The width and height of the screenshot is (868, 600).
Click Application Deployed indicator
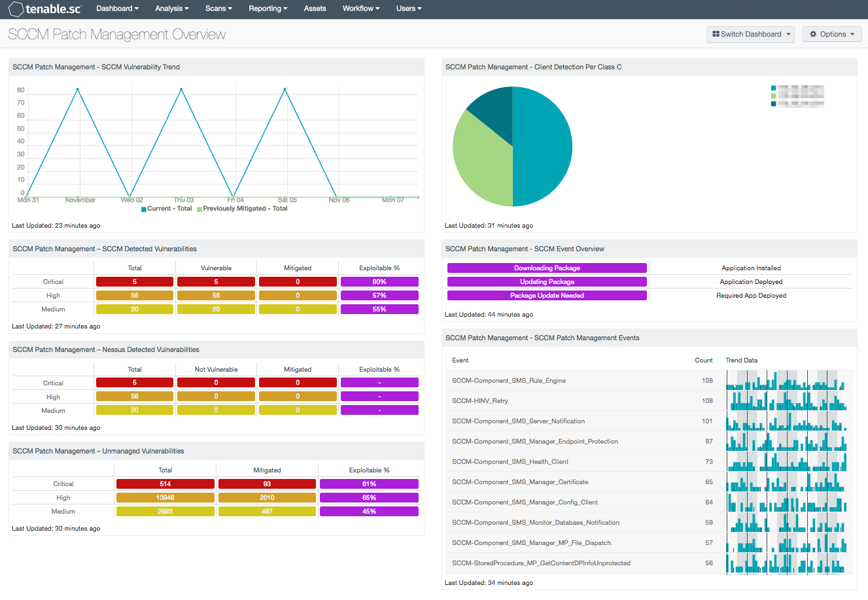tap(751, 282)
